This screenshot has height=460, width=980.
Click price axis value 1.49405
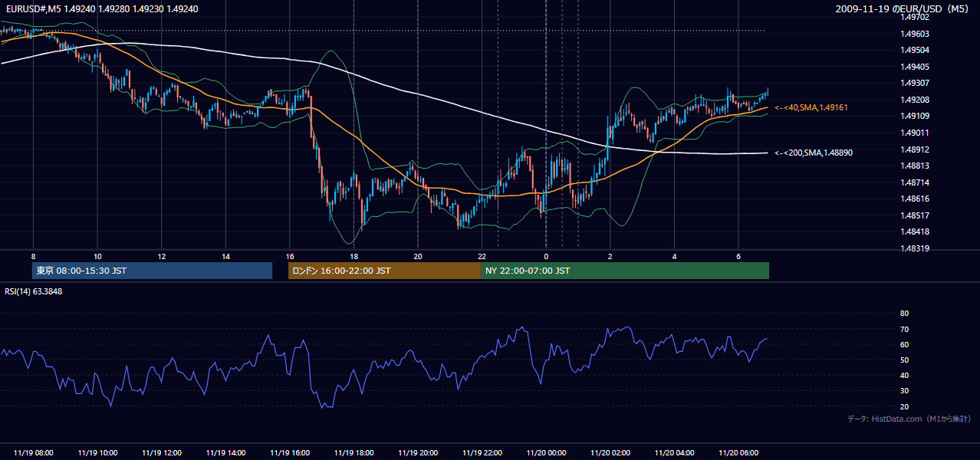916,67
